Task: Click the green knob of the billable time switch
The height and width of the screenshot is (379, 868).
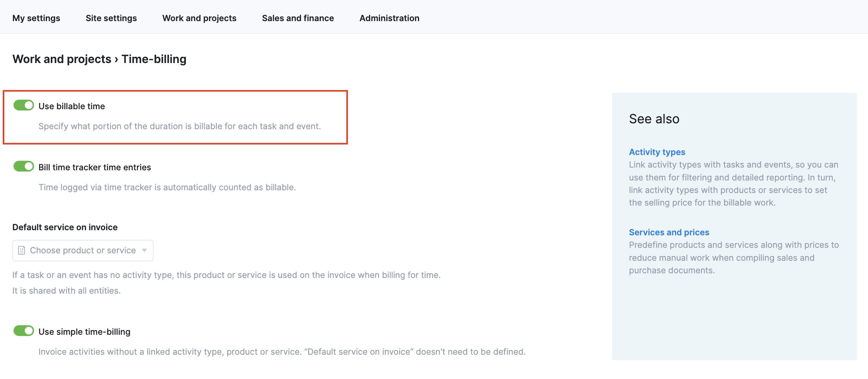Action: [29, 105]
